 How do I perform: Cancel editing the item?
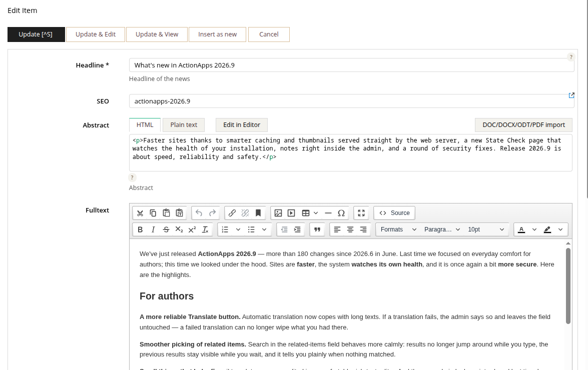(269, 34)
